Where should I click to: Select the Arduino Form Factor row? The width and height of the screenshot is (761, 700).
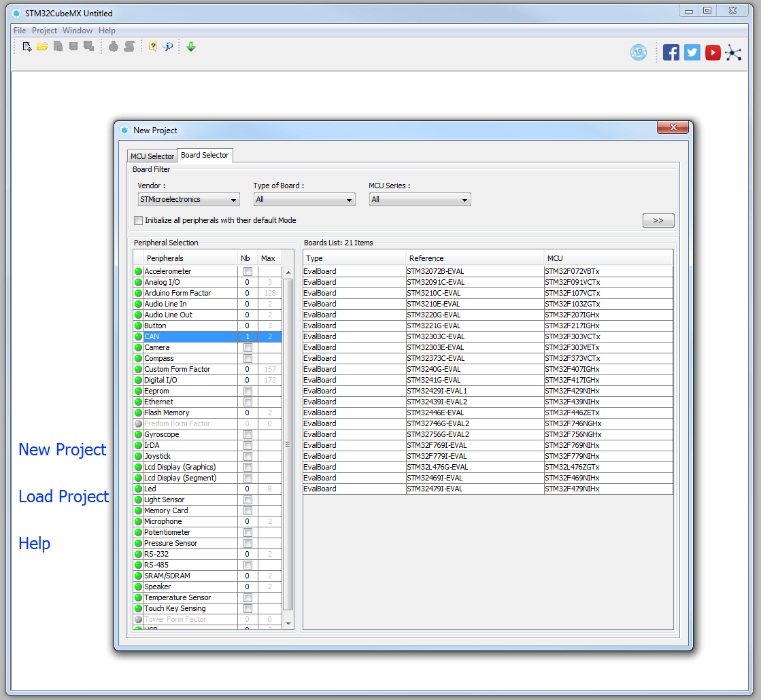207,293
